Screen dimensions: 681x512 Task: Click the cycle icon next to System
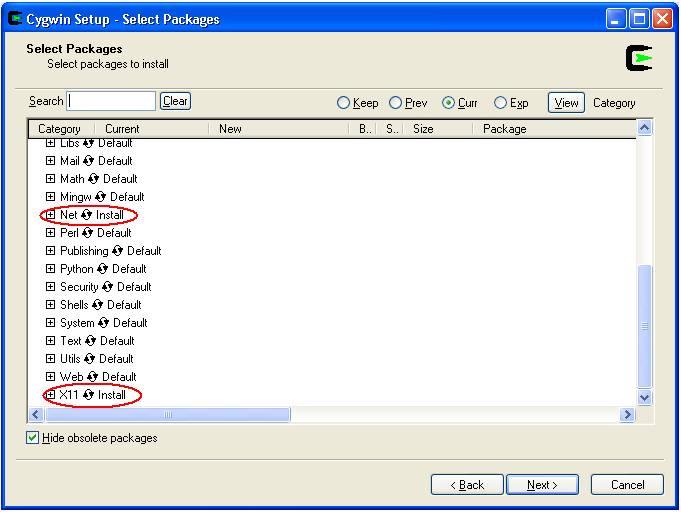pyautogui.click(x=103, y=323)
